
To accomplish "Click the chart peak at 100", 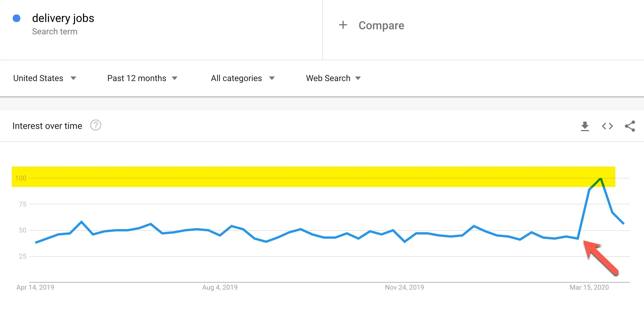I will pyautogui.click(x=601, y=178).
